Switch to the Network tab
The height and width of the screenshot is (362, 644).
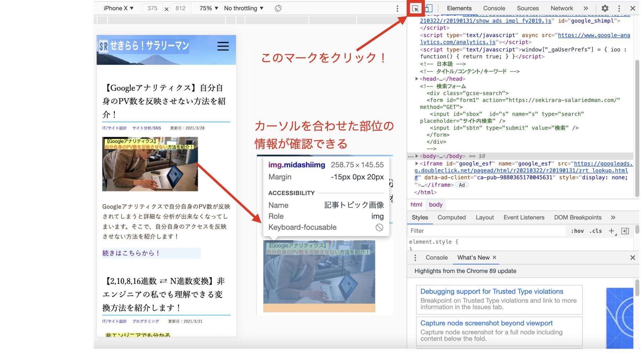click(562, 8)
